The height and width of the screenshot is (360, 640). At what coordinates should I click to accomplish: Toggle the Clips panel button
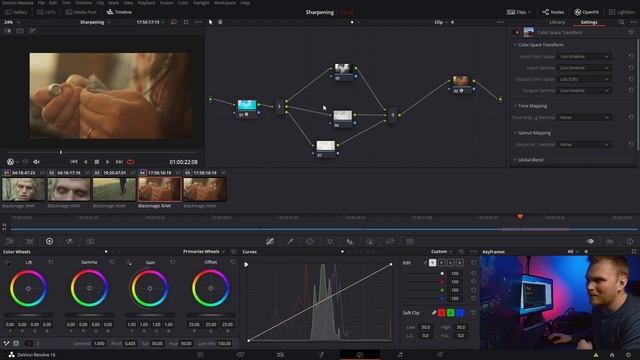518,12
